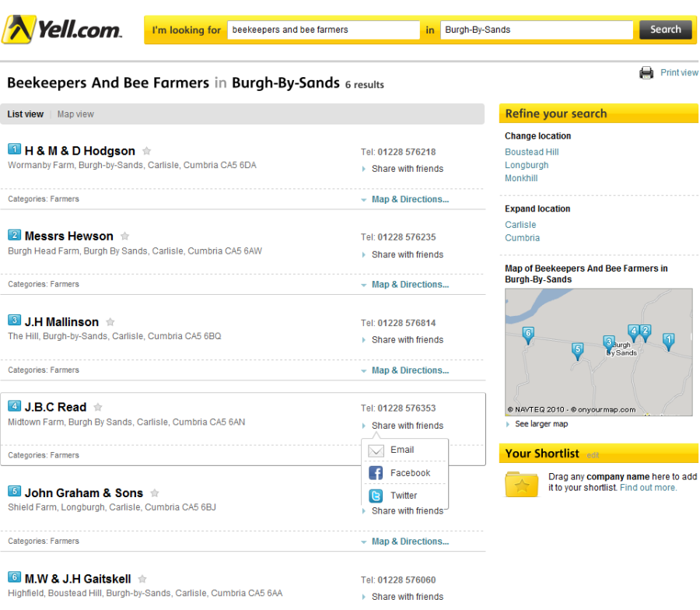The height and width of the screenshot is (610, 700).
Task: Click map pin 1 on the mini map
Action: (668, 342)
